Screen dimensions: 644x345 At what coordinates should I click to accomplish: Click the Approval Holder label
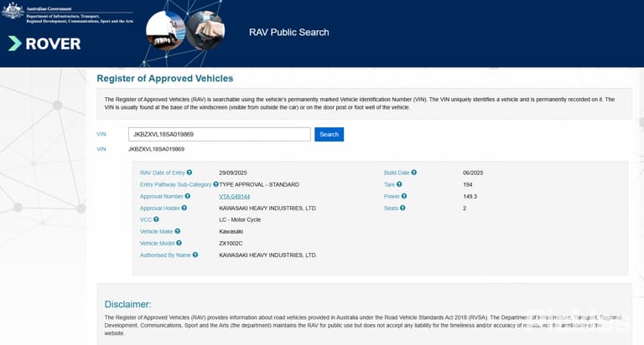coord(160,209)
